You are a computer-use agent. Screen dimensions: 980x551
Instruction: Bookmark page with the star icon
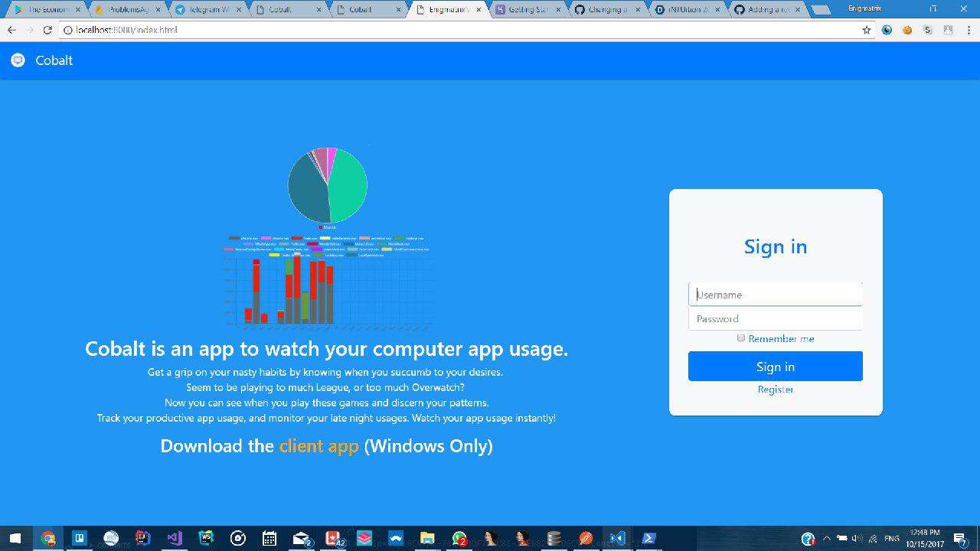point(867,30)
